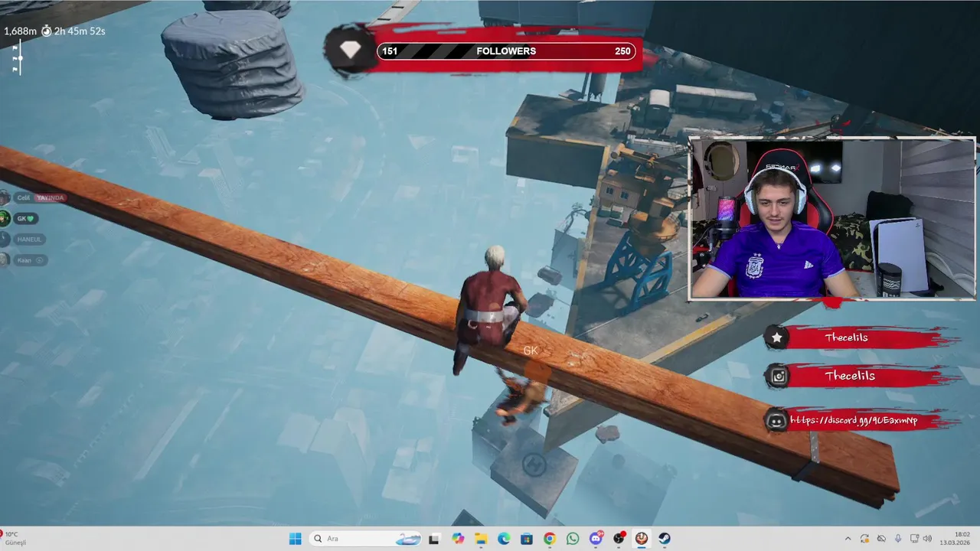Click the diamond icon beside Followers
The width and height of the screenshot is (980, 551).
(350, 51)
